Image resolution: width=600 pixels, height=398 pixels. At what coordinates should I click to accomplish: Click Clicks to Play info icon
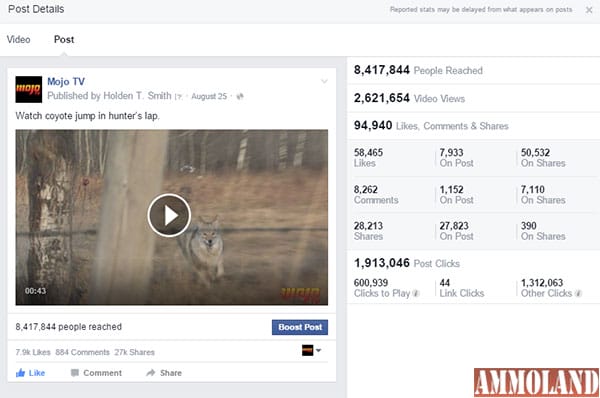[416, 294]
